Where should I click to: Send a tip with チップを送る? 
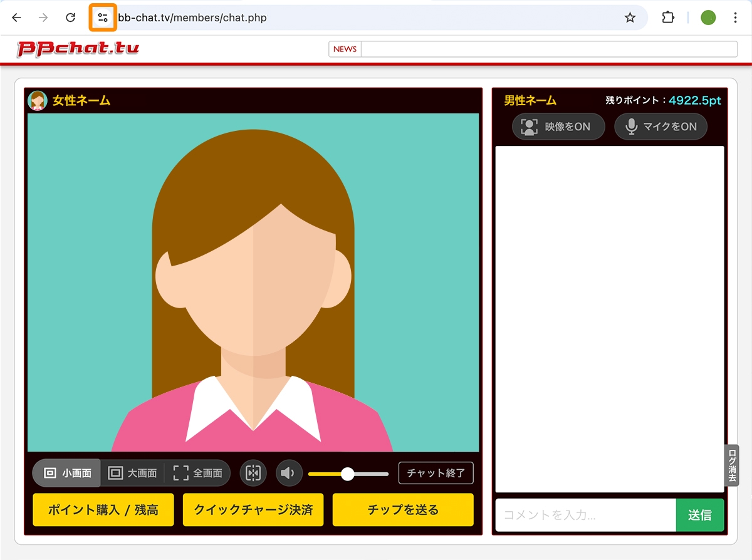click(x=403, y=510)
